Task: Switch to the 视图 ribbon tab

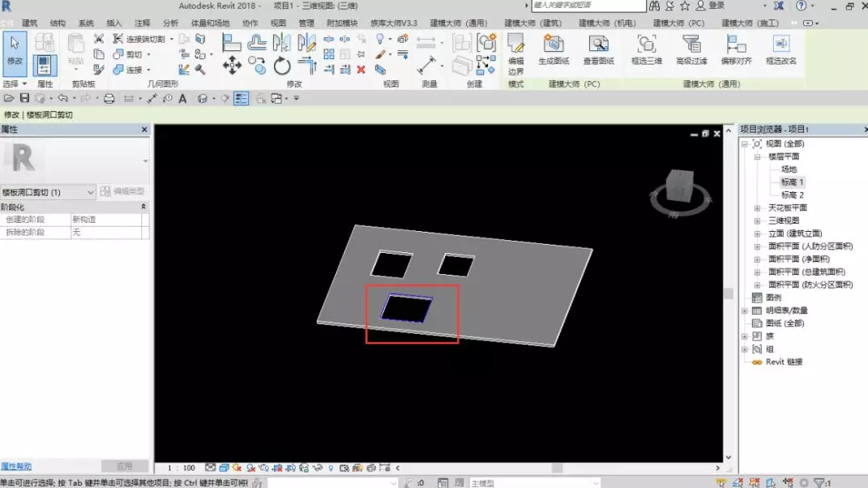Action: coord(277,24)
